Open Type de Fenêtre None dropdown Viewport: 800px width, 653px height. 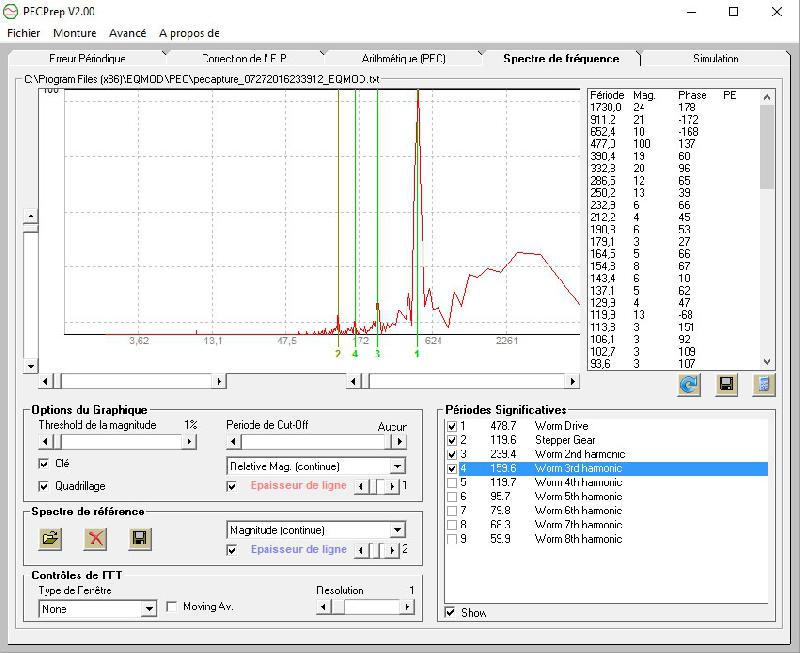(x=148, y=609)
